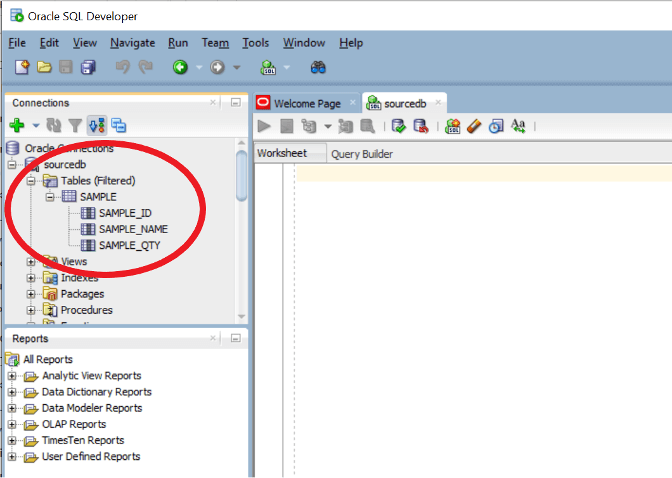Image resolution: width=672 pixels, height=478 pixels.
Task: Open the New Connection dropdown arrow
Action: (x=36, y=126)
